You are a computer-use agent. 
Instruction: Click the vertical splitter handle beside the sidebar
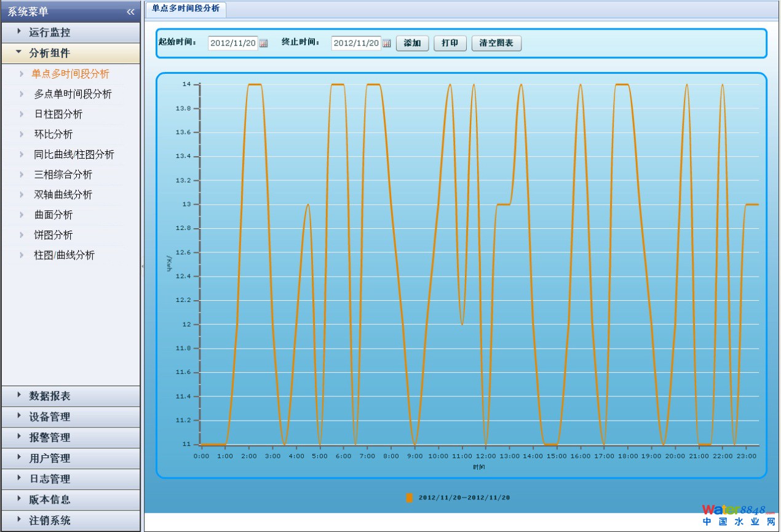[142, 266]
